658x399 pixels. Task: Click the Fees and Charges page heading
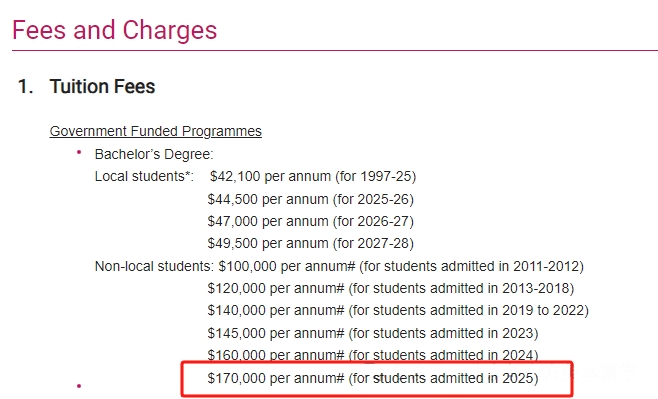(x=115, y=31)
